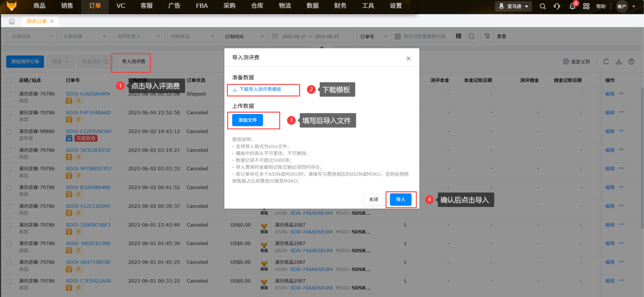Open the 销售 menu
Image resolution: width=644 pixels, height=297 pixels.
tap(67, 6)
